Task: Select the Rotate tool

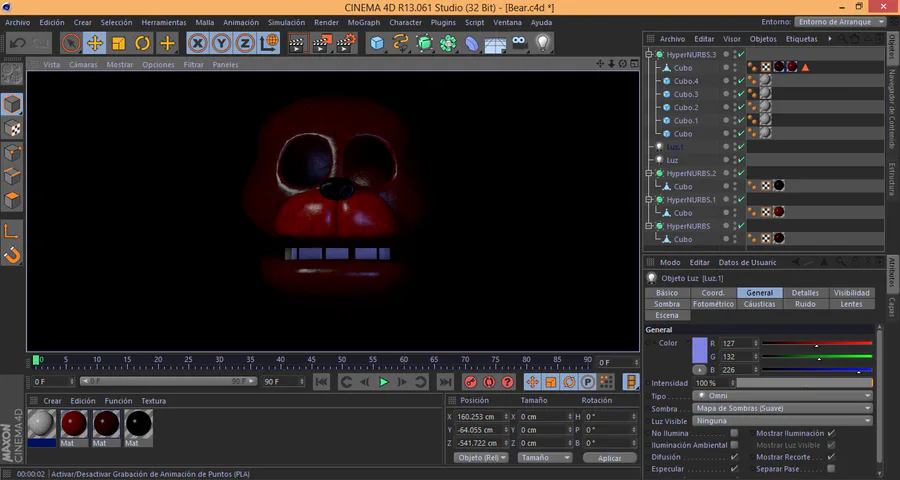Action: [x=143, y=43]
